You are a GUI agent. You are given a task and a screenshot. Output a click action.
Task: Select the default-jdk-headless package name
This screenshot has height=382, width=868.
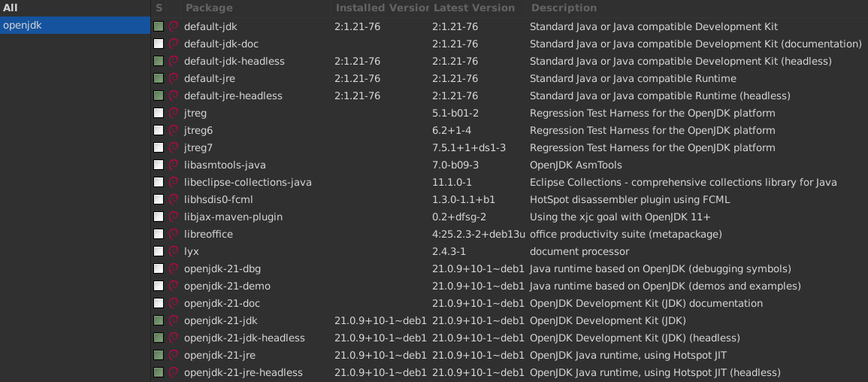pyautogui.click(x=234, y=61)
